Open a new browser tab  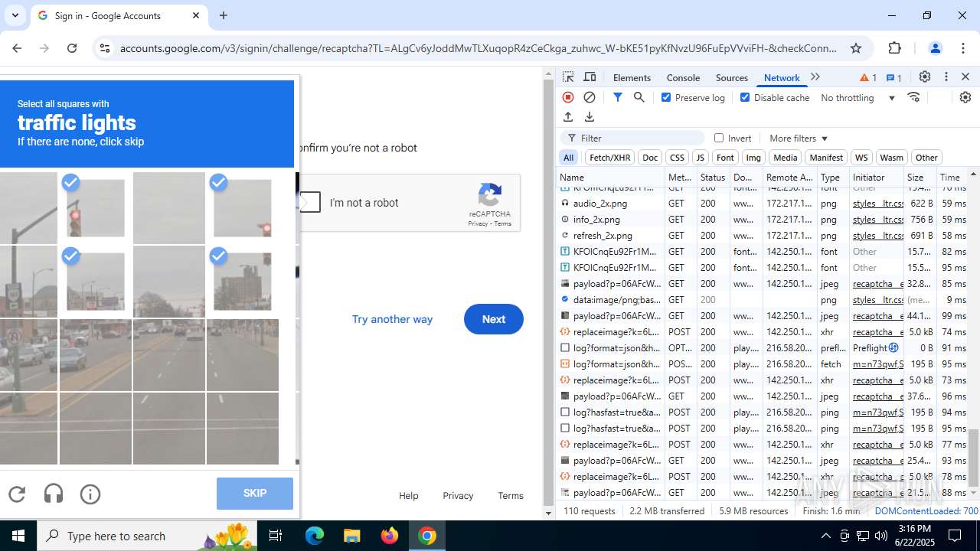(x=224, y=15)
